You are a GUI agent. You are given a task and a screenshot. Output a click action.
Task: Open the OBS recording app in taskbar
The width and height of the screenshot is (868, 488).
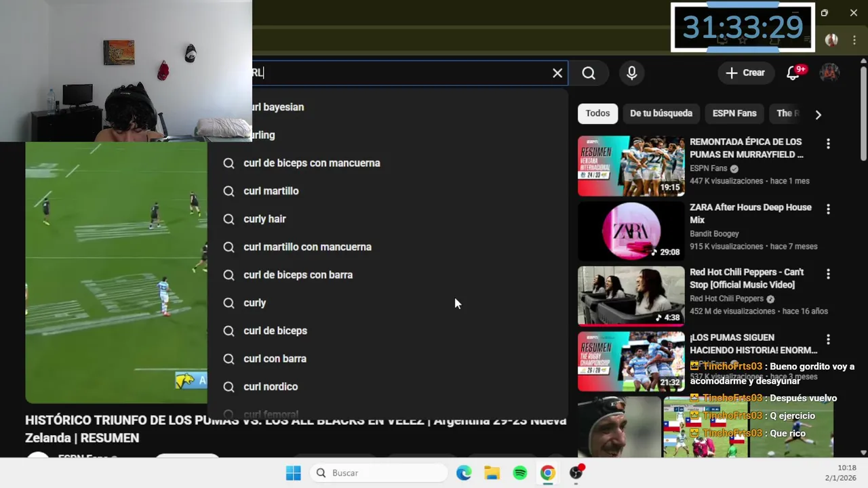click(x=576, y=473)
